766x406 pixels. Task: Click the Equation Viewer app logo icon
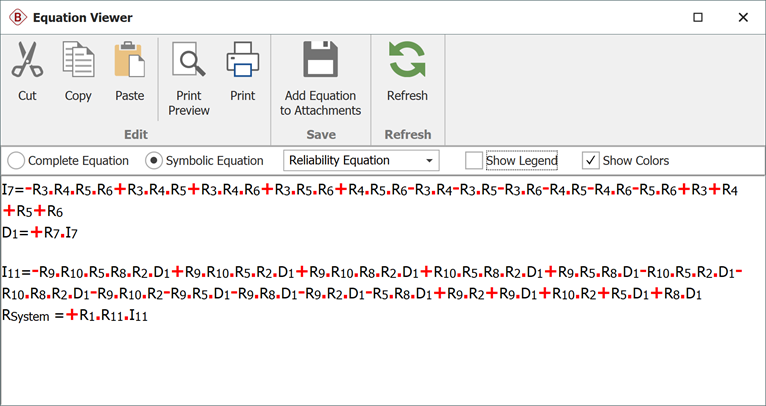[x=19, y=17]
